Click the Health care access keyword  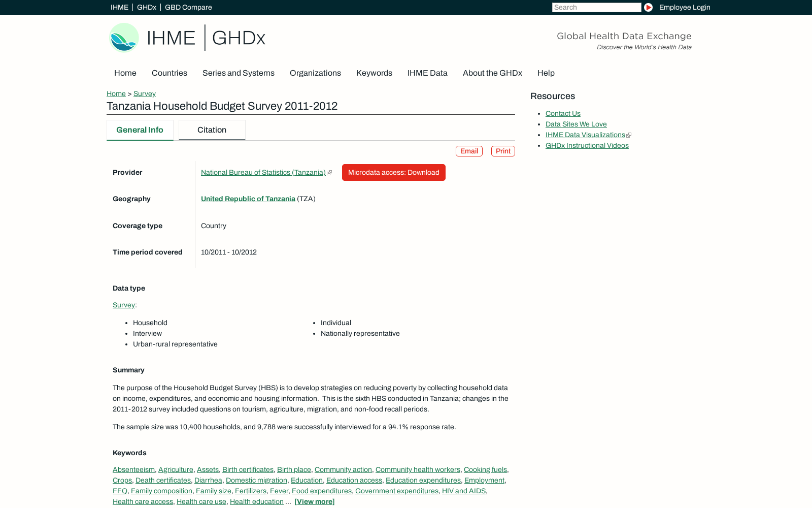(x=143, y=502)
